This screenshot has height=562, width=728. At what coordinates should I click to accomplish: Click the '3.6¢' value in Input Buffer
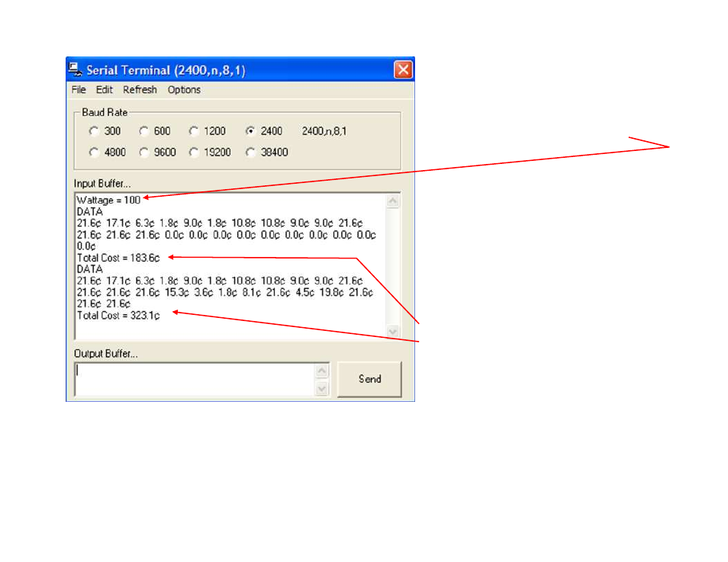203,292
